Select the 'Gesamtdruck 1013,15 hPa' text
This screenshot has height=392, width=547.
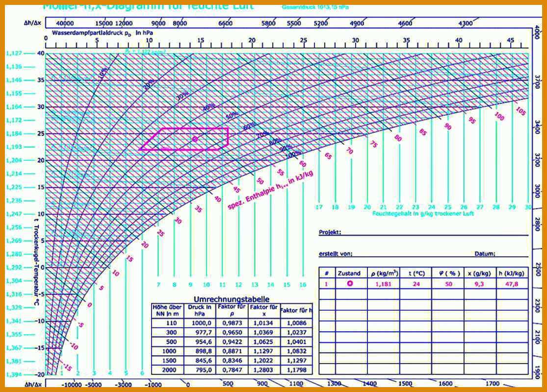[315, 7]
